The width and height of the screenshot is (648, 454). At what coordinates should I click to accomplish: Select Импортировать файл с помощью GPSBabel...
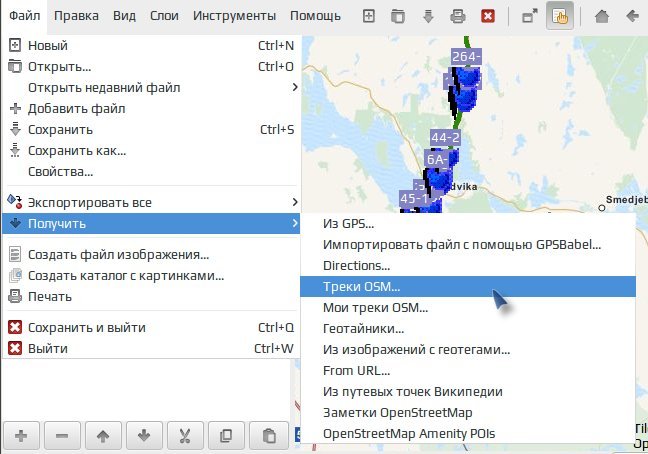[x=468, y=245]
